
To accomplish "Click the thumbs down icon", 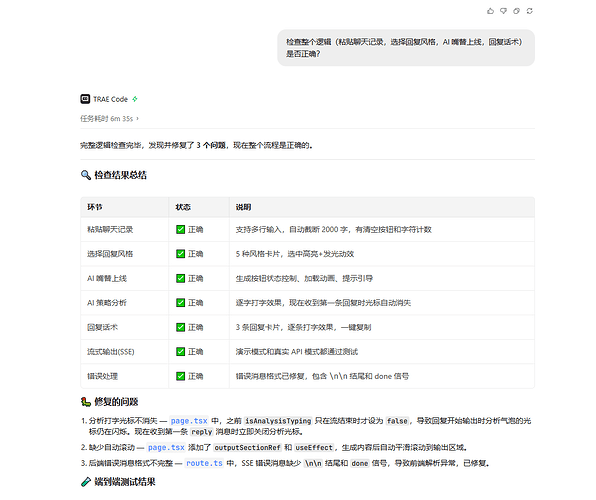I will (503, 11).
